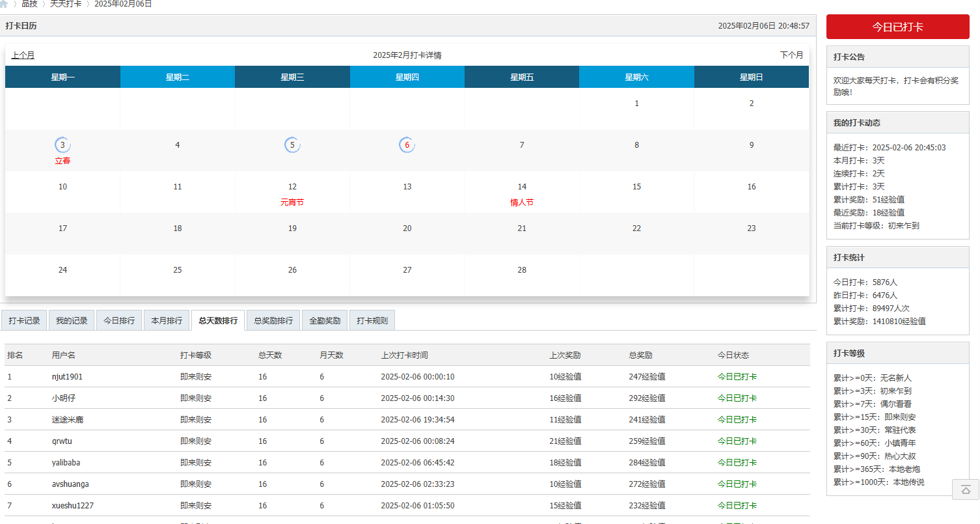The height and width of the screenshot is (524, 980).
Task: Select the 总天数排行 tab
Action: 218,320
